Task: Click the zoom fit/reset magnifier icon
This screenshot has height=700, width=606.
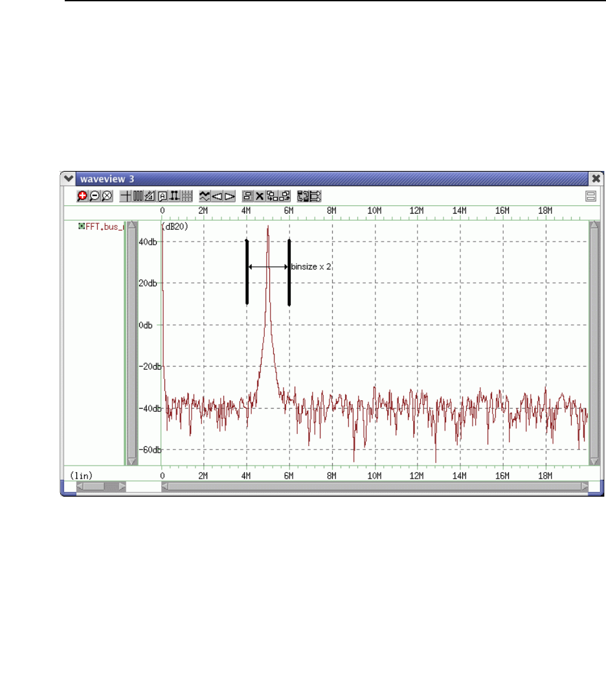Action: click(107, 196)
